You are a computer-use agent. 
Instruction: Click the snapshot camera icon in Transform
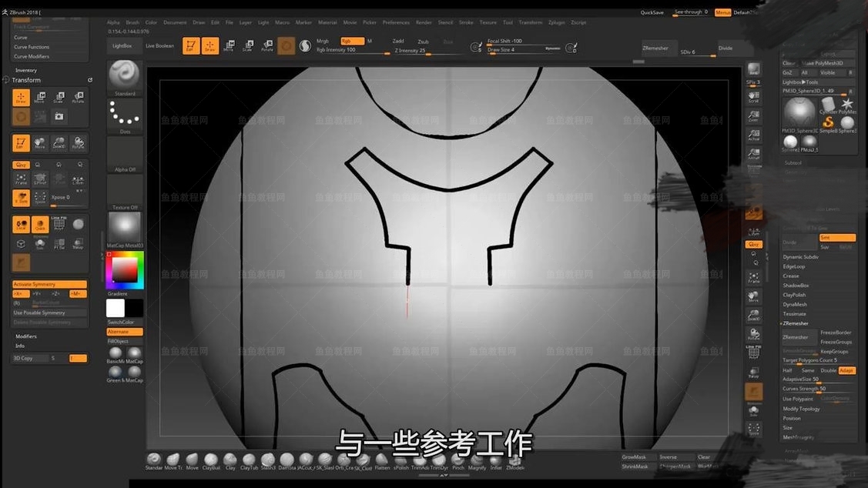[59, 117]
